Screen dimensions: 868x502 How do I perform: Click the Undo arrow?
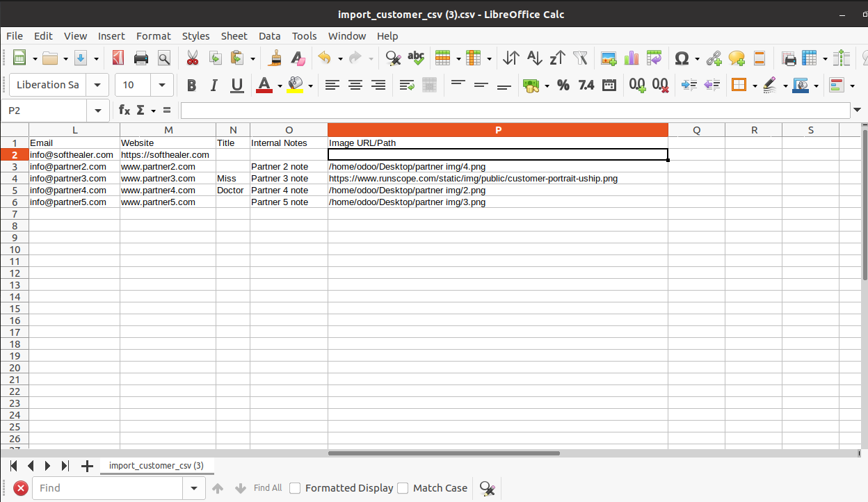325,58
